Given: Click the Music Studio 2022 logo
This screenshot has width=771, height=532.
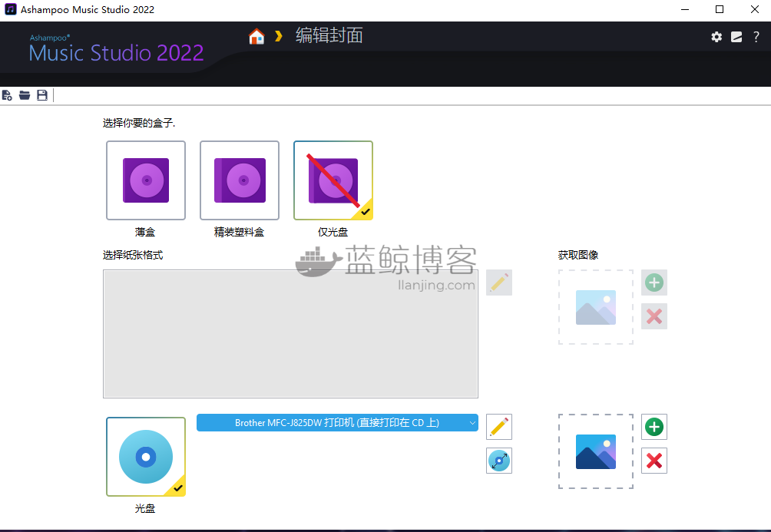Looking at the screenshot, I should (x=116, y=51).
